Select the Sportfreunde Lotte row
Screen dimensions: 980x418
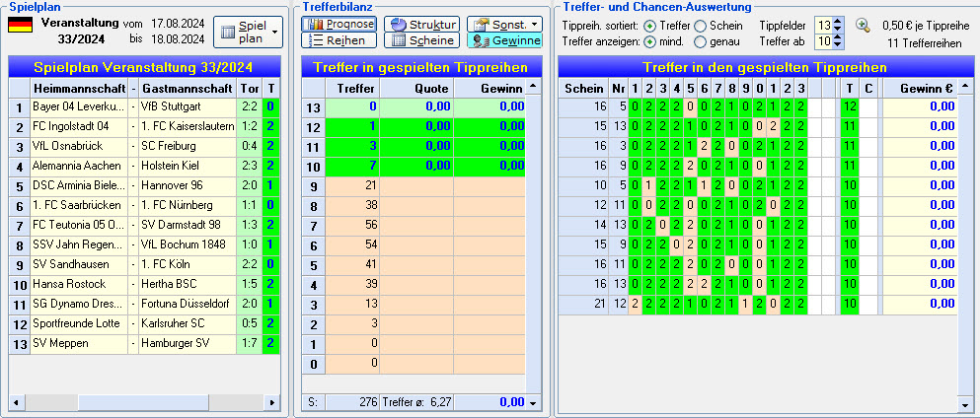point(144,323)
